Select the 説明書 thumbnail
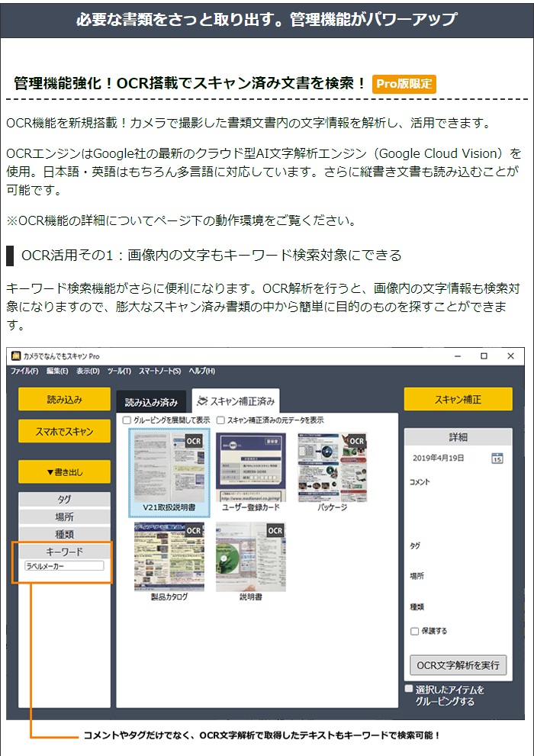Viewport: 534px width, 756px height. pyautogui.click(x=251, y=561)
